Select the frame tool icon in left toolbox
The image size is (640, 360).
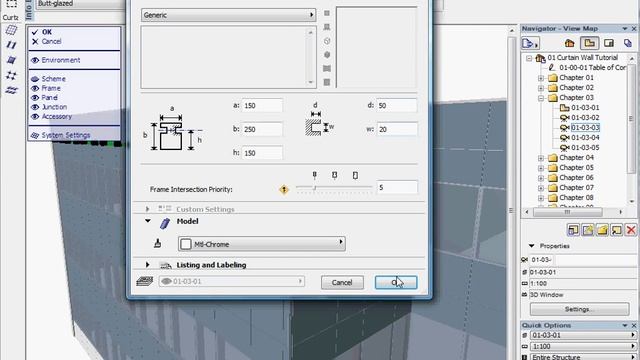tap(11, 45)
